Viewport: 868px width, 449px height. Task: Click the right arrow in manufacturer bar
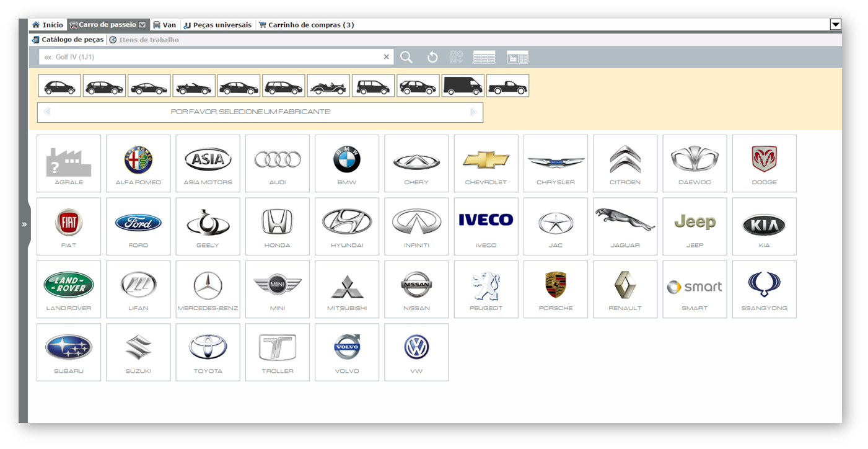(x=474, y=112)
